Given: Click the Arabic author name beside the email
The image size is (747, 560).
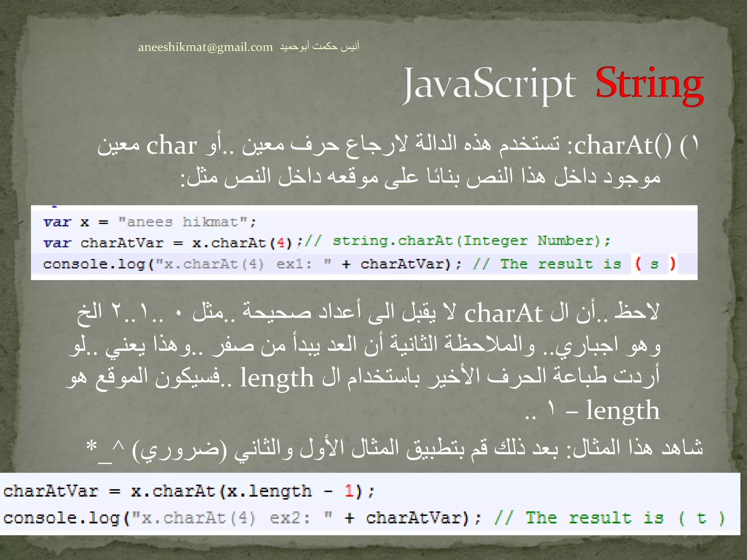Looking at the screenshot, I should [320, 46].
